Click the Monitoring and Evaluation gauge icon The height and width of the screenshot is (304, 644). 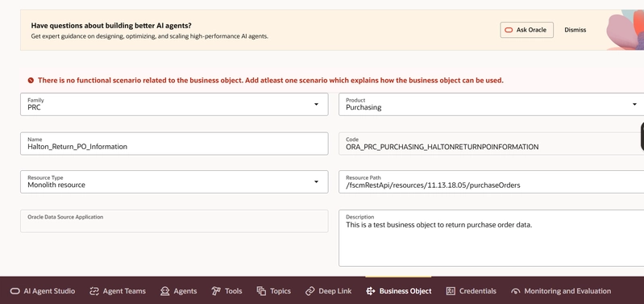click(516, 291)
